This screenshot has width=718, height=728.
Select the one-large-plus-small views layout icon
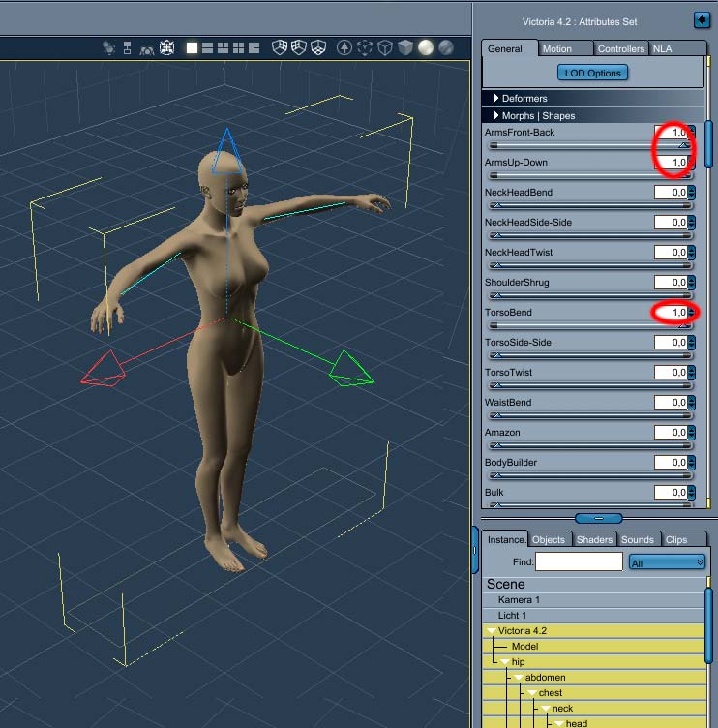(254, 47)
